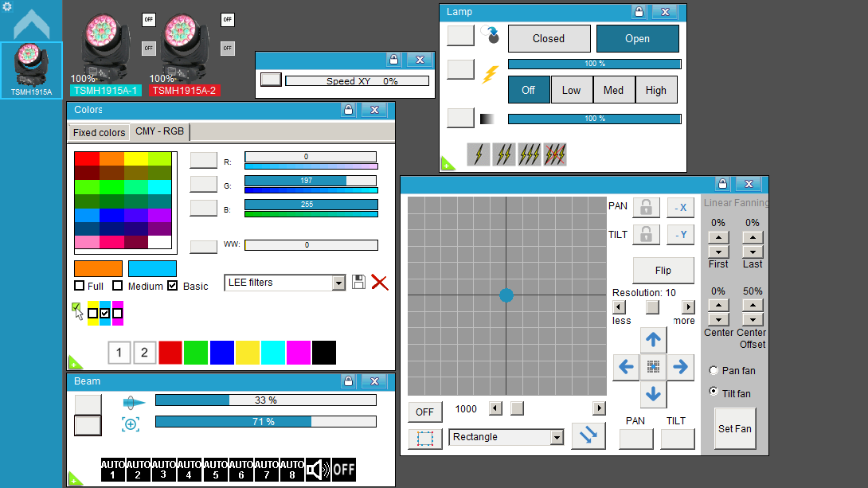
Task: Set the shutter to Open
Action: (637, 38)
